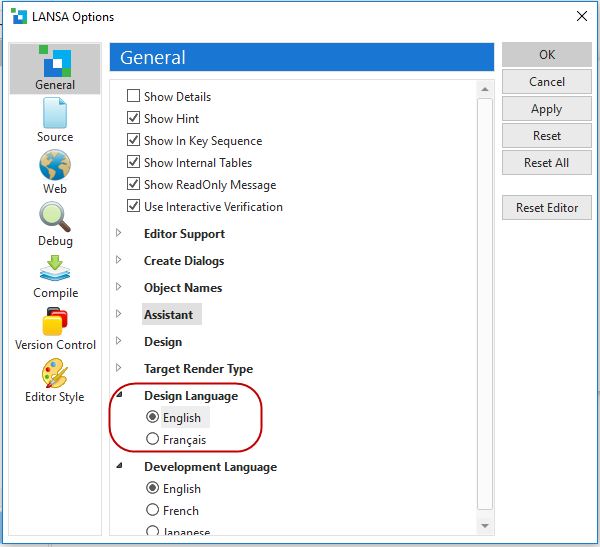Enable the Show Details checkbox

tap(134, 97)
